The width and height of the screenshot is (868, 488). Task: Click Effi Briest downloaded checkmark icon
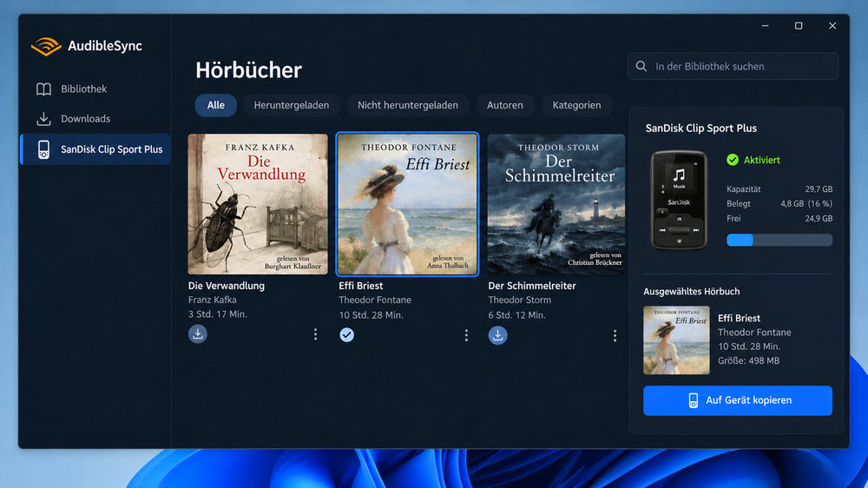346,334
